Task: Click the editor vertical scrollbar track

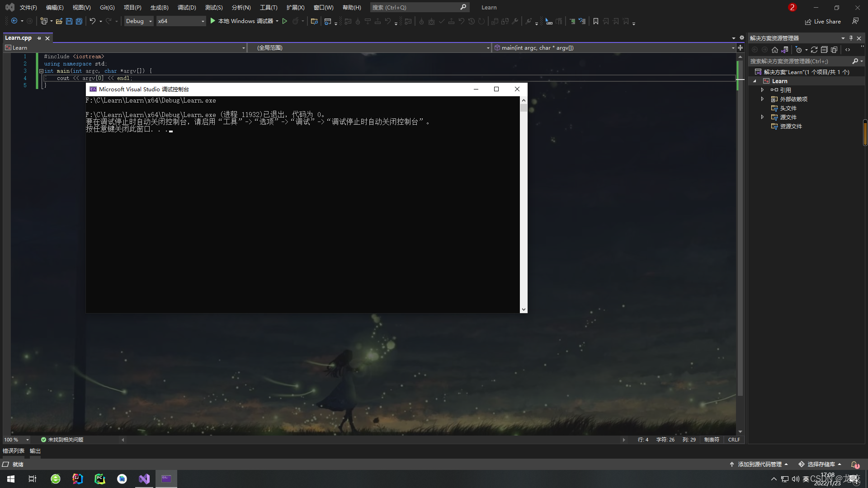Action: [x=740, y=244]
